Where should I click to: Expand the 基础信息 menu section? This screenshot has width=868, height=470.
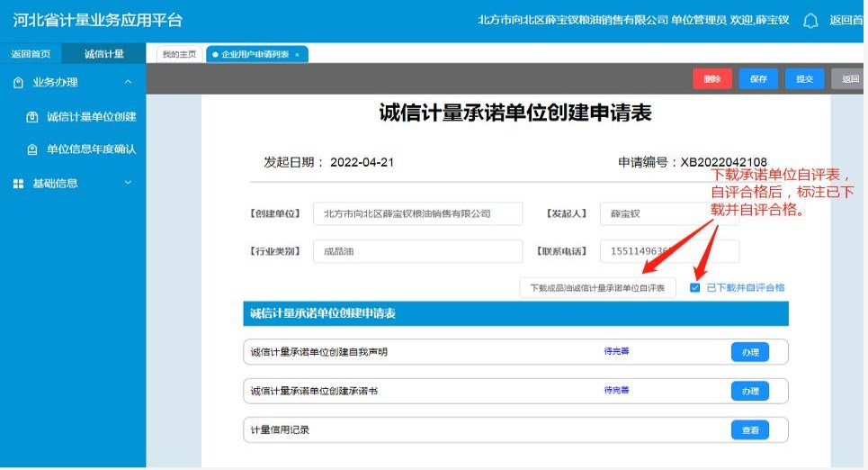(128, 184)
